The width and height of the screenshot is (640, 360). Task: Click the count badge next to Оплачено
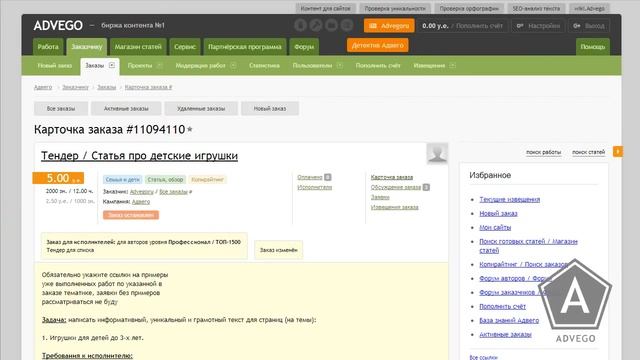[327, 177]
